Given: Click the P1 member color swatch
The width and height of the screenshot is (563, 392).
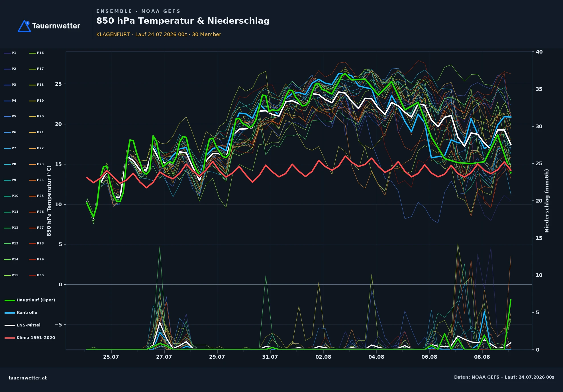Looking at the screenshot, I should [7, 53].
